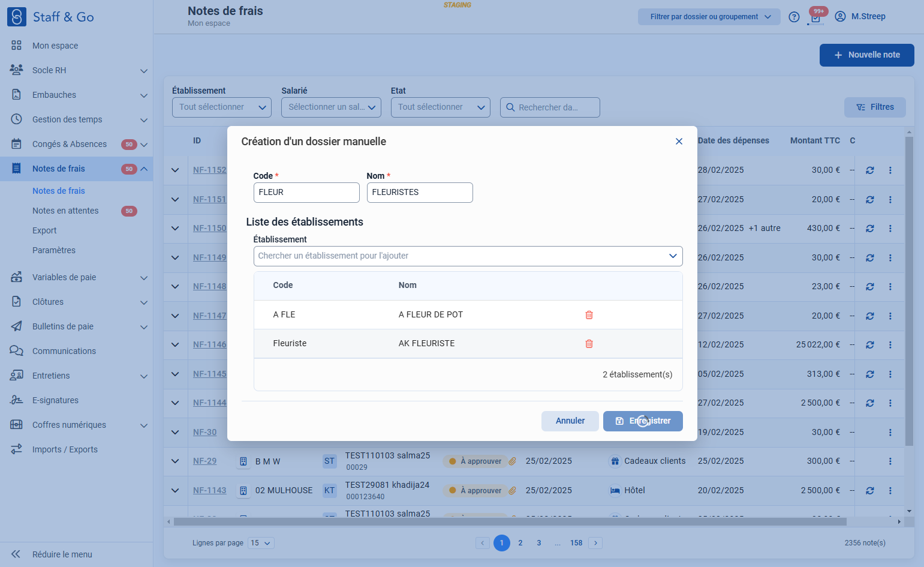924x567 pixels.
Task: Open the Etat filter dropdown
Action: pyautogui.click(x=441, y=107)
